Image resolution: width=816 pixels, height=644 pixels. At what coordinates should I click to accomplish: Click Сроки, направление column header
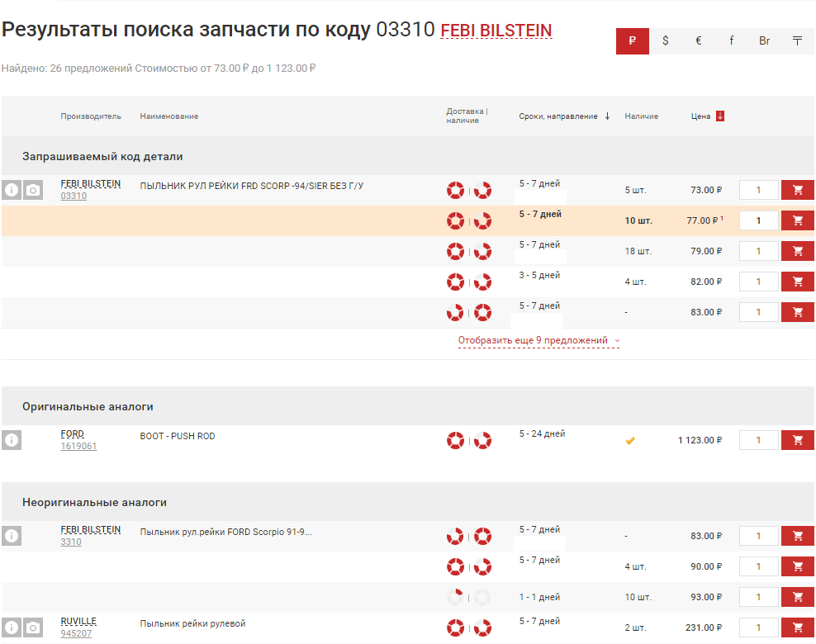(x=557, y=116)
